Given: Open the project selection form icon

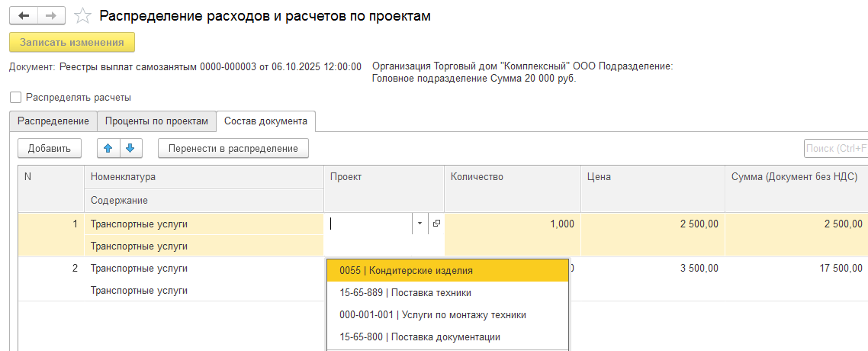Looking at the screenshot, I should coord(436,224).
